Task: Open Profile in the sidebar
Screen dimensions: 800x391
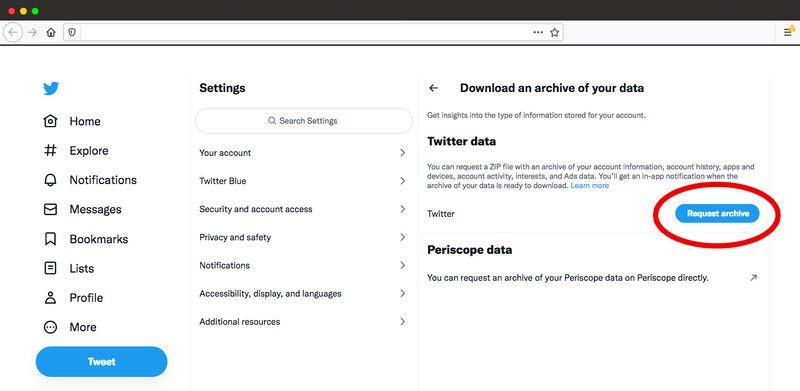Action: pos(86,298)
